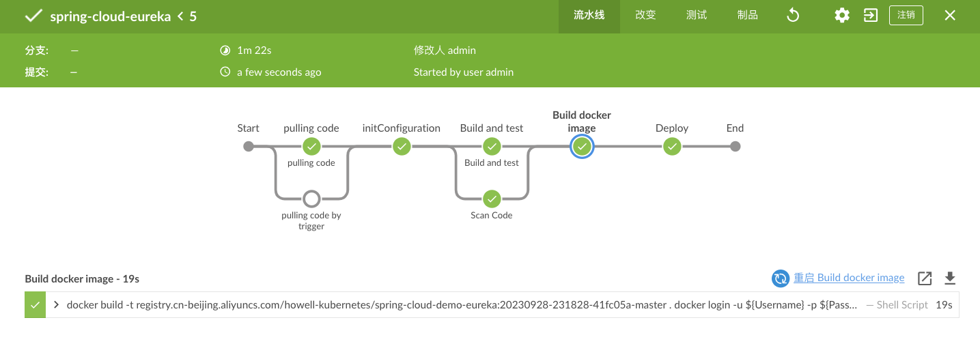
Task: Open classic Jenkins exit icon
Action: pyautogui.click(x=871, y=16)
